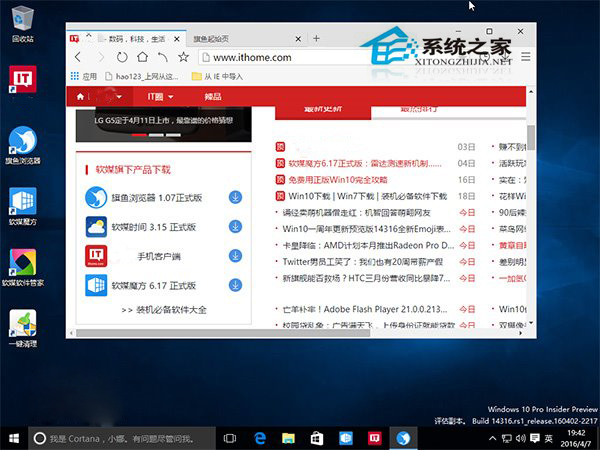Open File Explorer from the taskbar
The image size is (600, 450).
tap(288, 439)
